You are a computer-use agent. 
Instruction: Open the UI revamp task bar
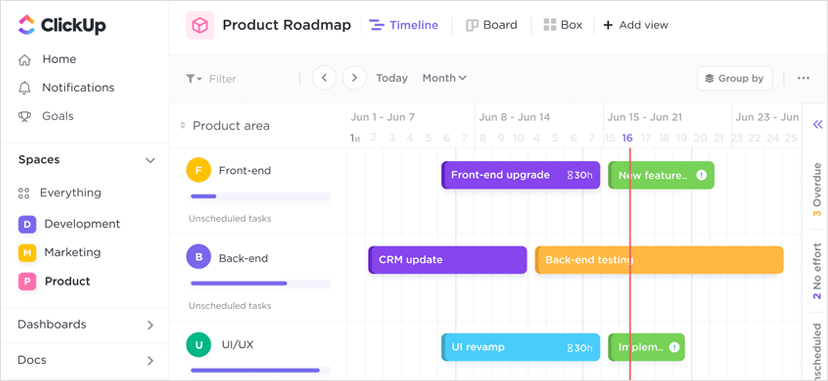(x=521, y=347)
